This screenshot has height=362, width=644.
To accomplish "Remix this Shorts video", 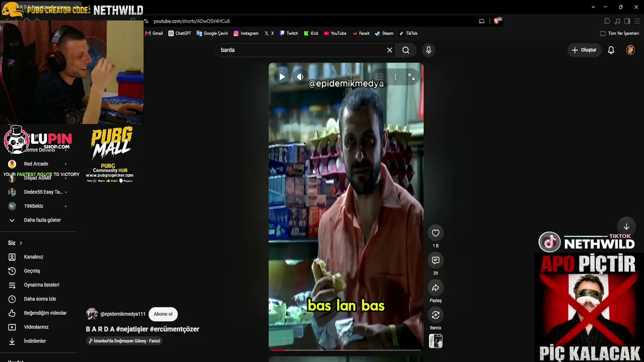I will coord(436,315).
